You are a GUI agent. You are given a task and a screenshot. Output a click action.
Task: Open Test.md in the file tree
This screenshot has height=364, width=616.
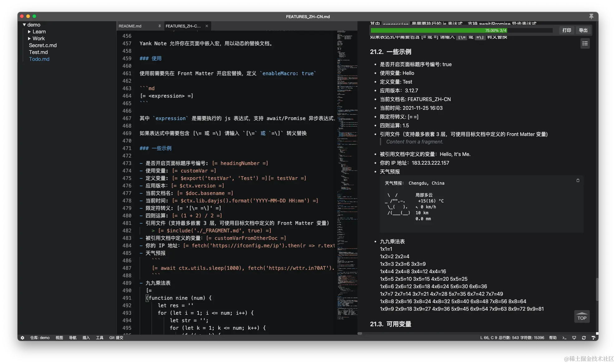point(38,52)
